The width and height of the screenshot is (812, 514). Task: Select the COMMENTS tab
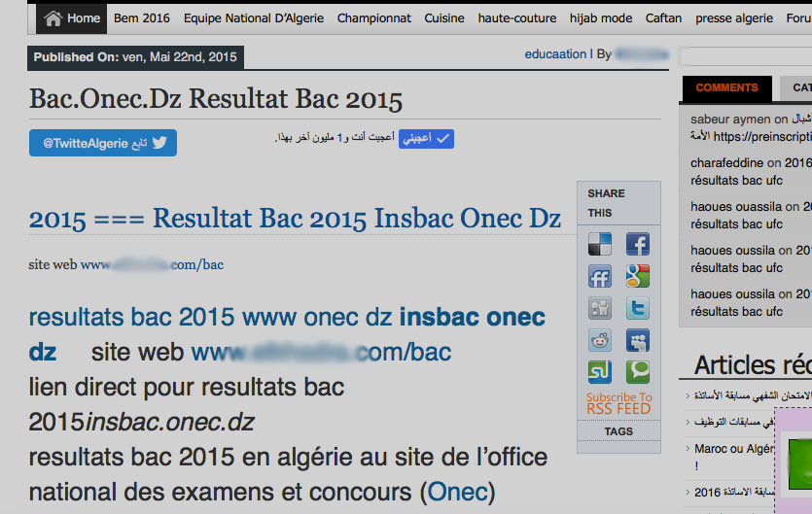726,88
